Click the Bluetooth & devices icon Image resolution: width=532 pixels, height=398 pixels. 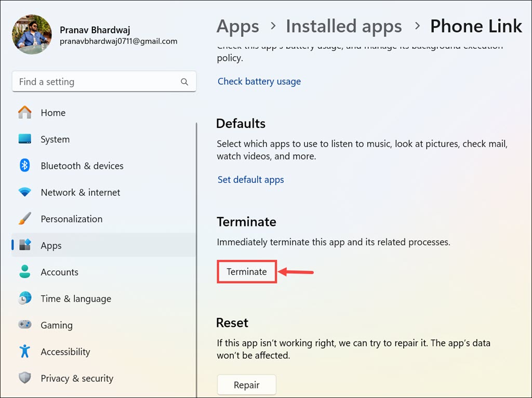pyautogui.click(x=25, y=166)
